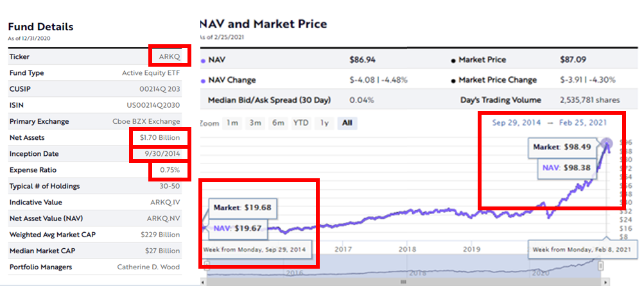Screen dimensions: 644x286
Task: Click the NAV Change value -4.48%
Action: (394, 80)
